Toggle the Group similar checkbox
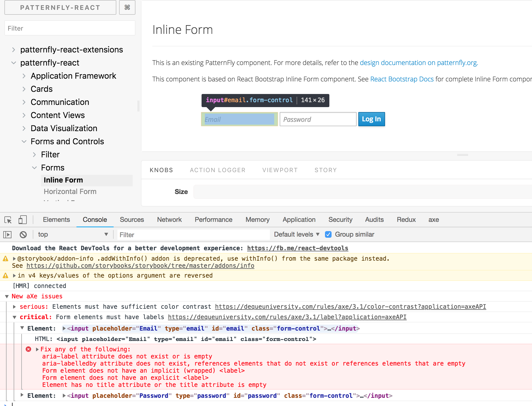 pyautogui.click(x=328, y=234)
